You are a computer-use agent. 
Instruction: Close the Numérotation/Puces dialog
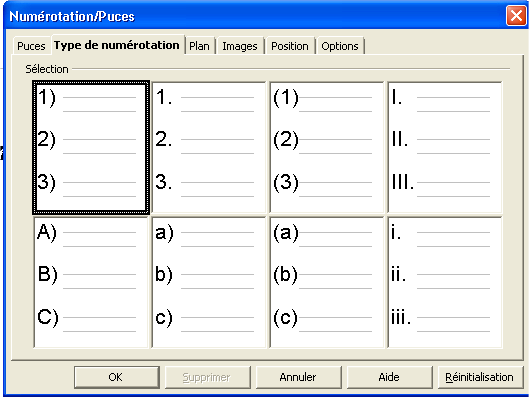click(516, 16)
